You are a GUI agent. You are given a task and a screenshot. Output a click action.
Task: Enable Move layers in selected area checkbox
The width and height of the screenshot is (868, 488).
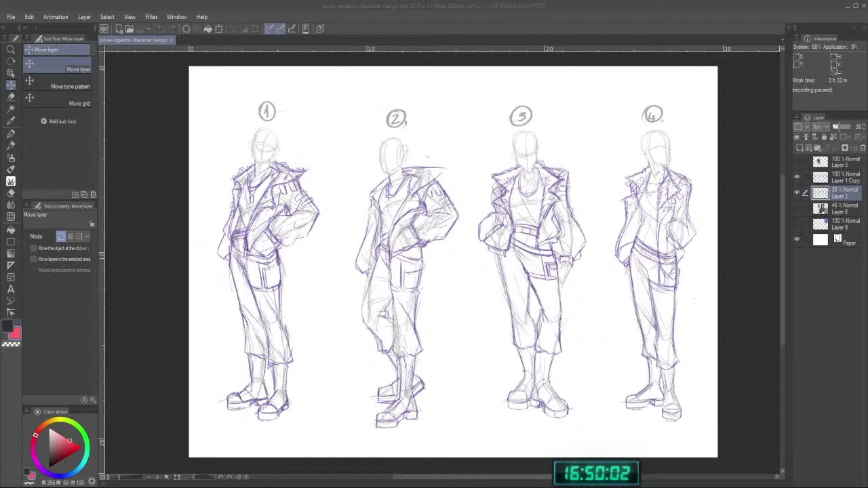point(33,259)
